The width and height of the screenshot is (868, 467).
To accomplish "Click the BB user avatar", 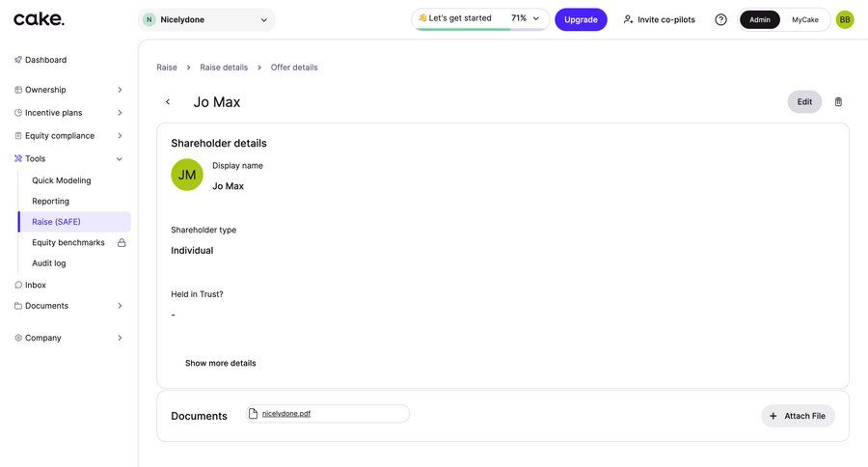I will pos(845,19).
